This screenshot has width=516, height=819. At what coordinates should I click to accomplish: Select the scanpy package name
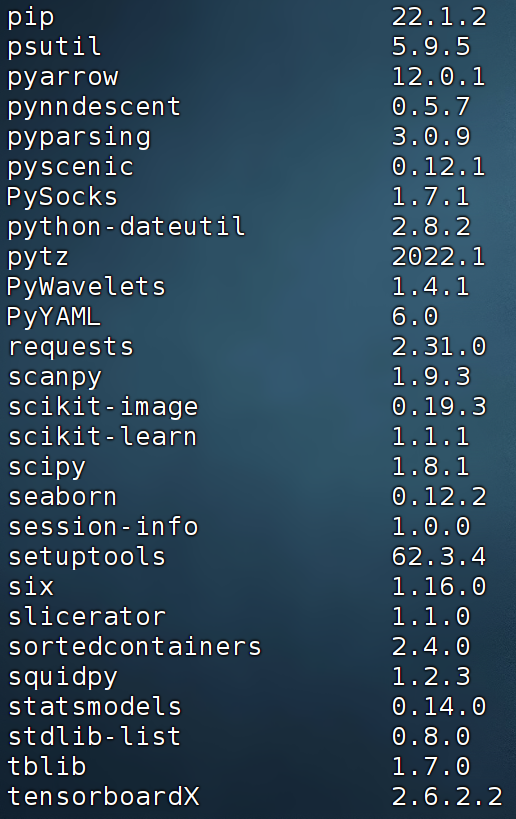pos(55,378)
